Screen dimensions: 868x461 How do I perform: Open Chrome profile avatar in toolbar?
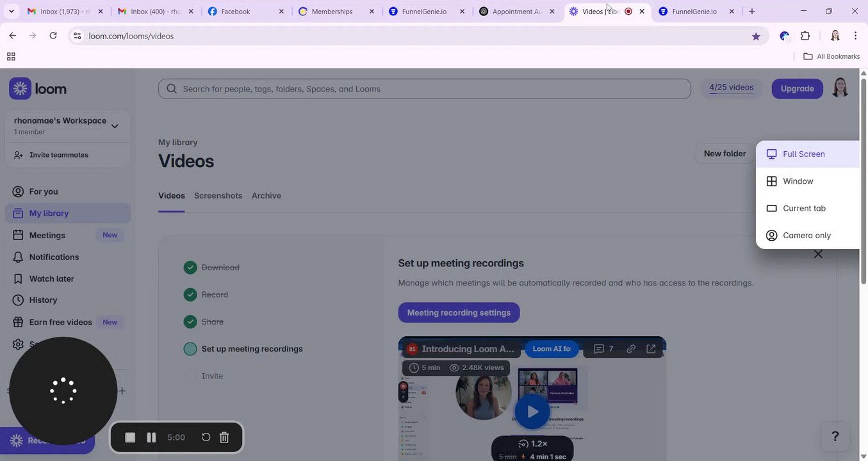(x=835, y=36)
